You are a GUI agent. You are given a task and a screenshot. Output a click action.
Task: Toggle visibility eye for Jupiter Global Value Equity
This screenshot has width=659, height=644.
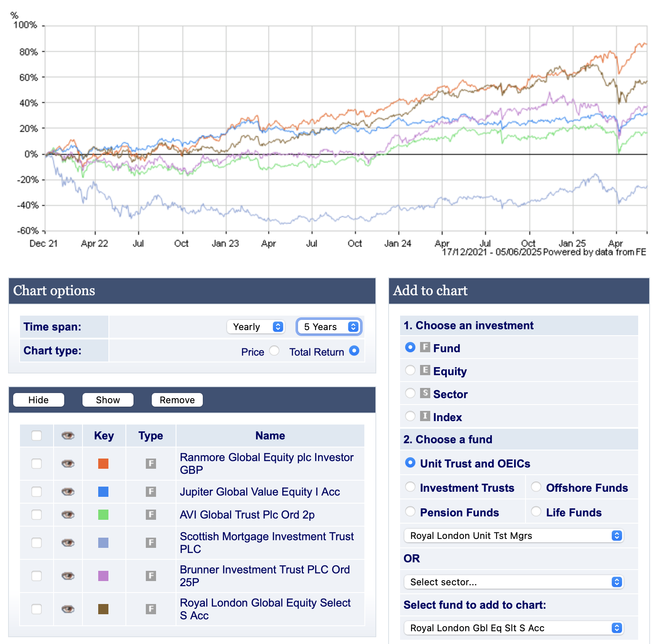[68, 492]
